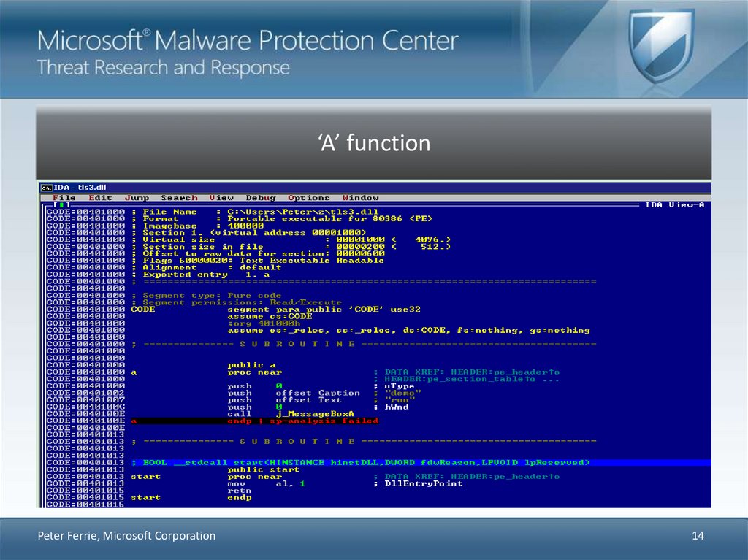Click the 'IDA - tls3.dll' title text
748x560 pixels.
pyautogui.click(x=80, y=188)
